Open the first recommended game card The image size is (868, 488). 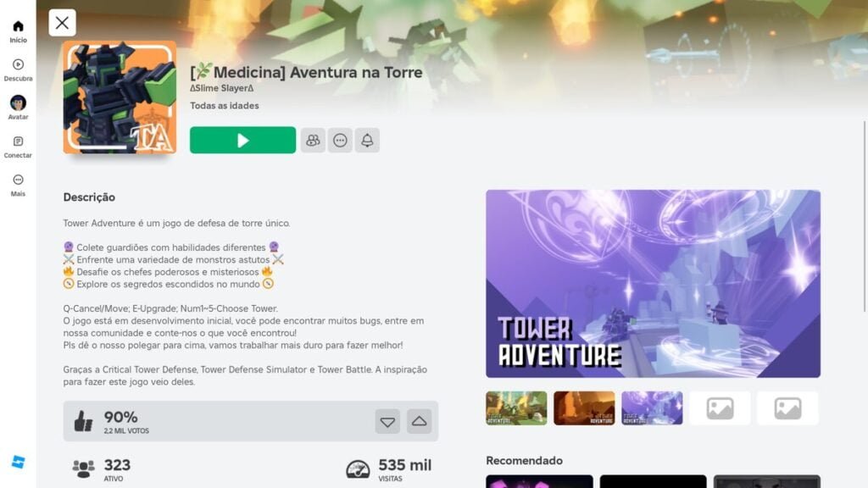pos(539,481)
